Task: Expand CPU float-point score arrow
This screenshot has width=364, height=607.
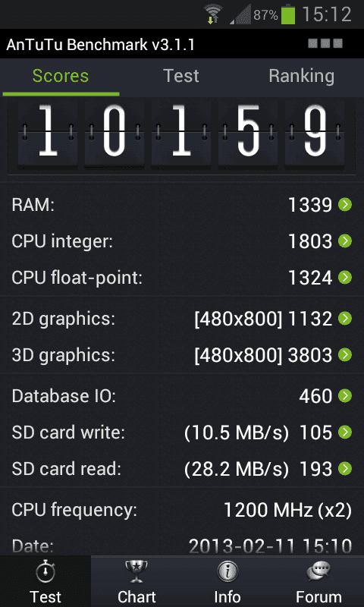Action: (x=344, y=277)
